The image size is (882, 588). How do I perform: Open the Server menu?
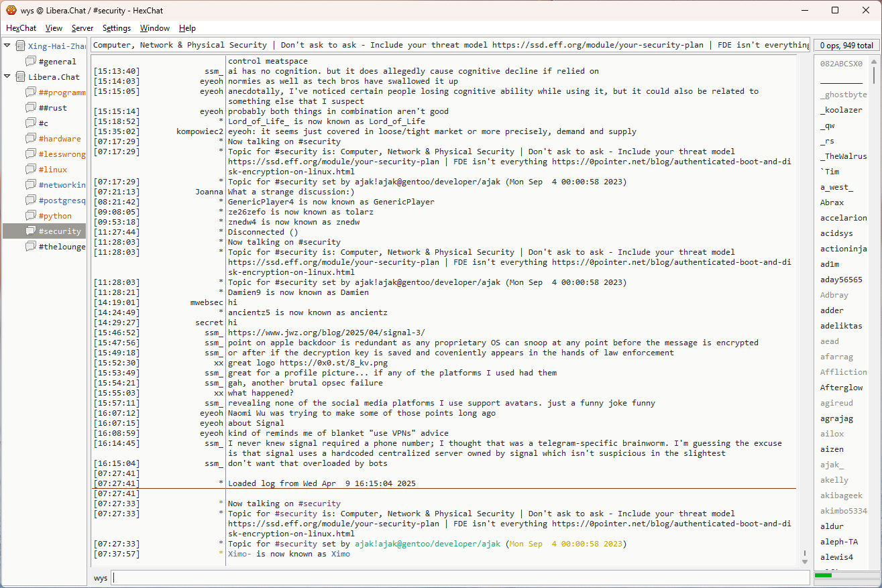[82, 28]
